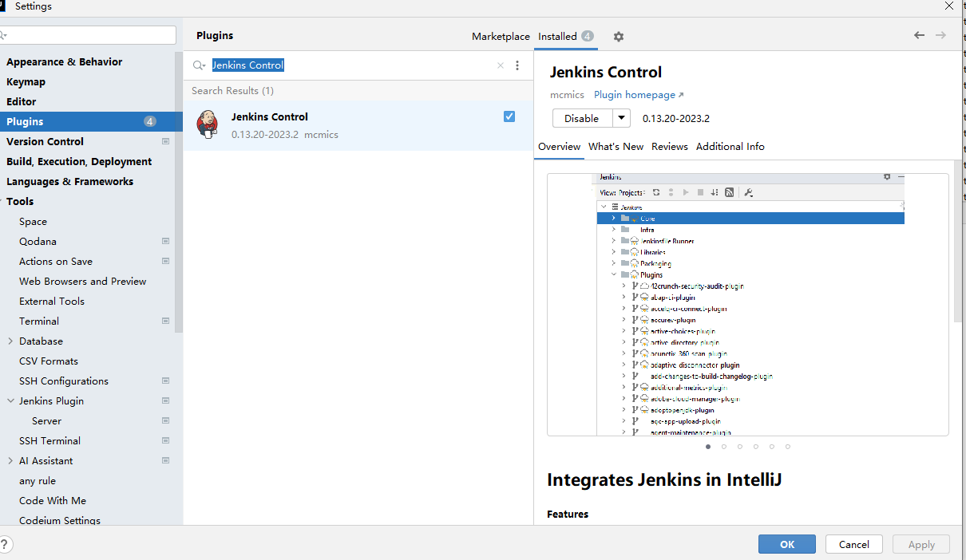Open the Additional Info tab
This screenshot has width=966, height=560.
click(x=730, y=146)
